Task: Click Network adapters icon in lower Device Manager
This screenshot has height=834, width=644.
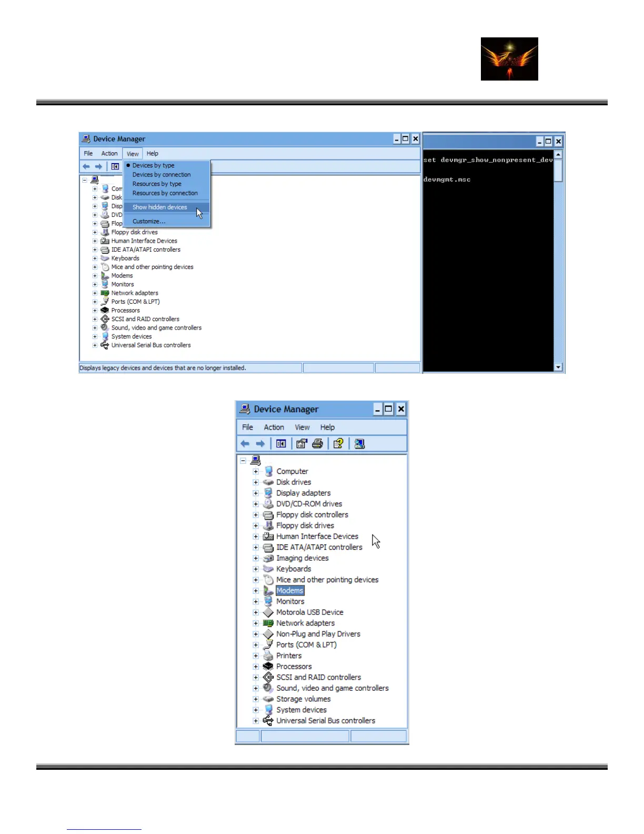Action: point(268,623)
